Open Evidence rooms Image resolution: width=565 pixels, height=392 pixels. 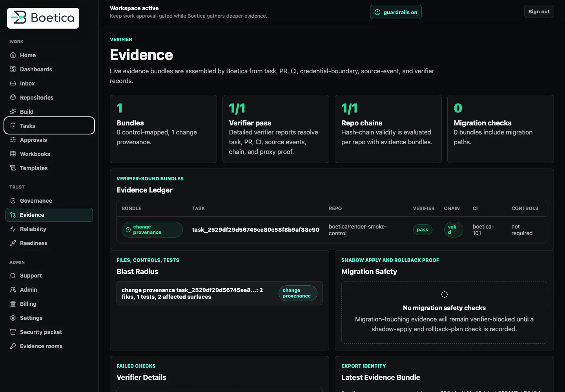point(49,346)
